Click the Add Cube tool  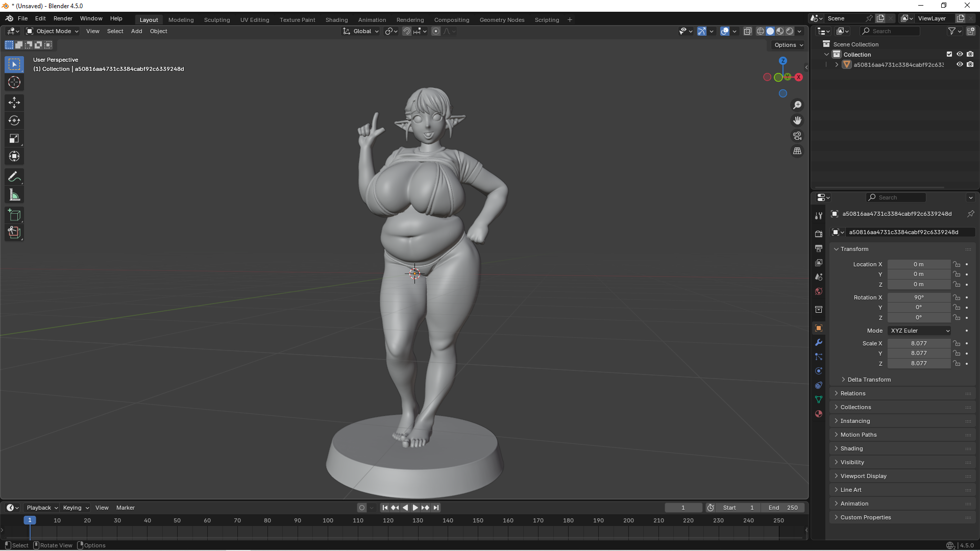click(14, 215)
